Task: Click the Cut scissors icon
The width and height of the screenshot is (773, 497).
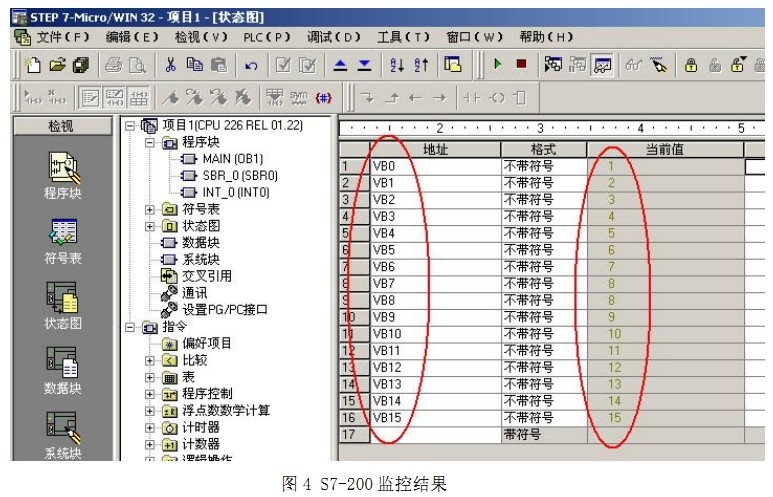Action: pos(171,65)
